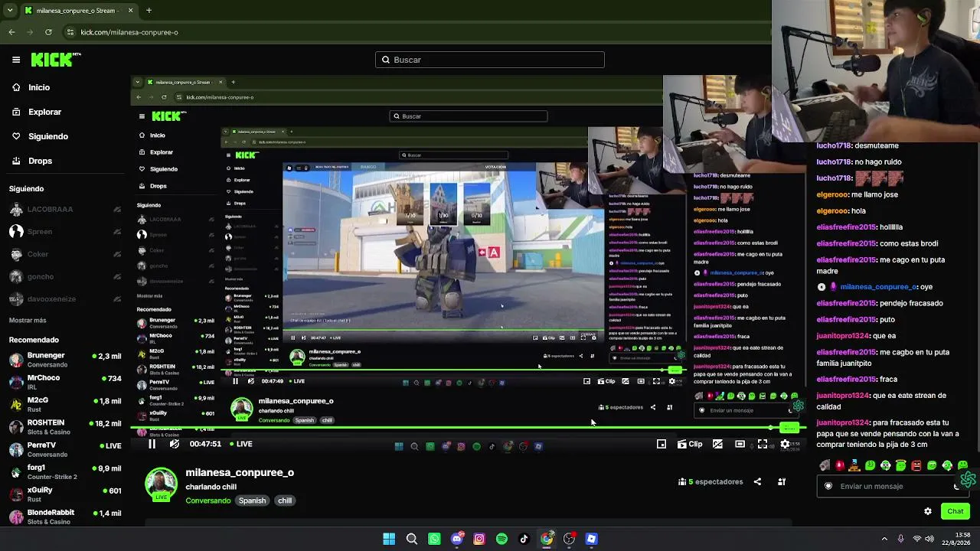Screen dimensions: 980x551
Task: Open recommended channel MrChoco
Action: click(64, 382)
